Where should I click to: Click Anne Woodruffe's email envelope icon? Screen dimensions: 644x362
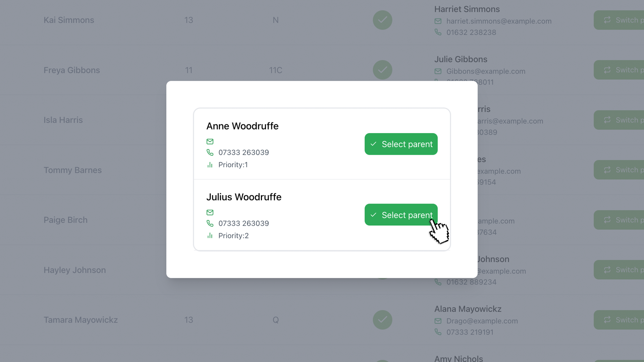coord(210,141)
